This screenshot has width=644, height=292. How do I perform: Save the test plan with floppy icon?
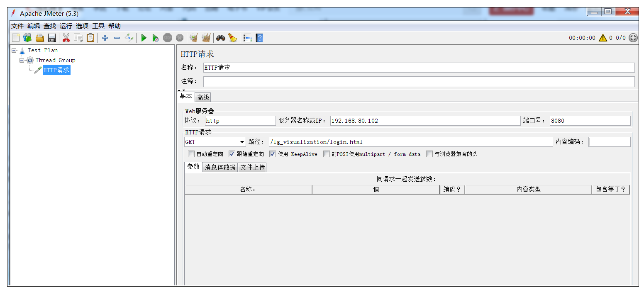click(52, 38)
